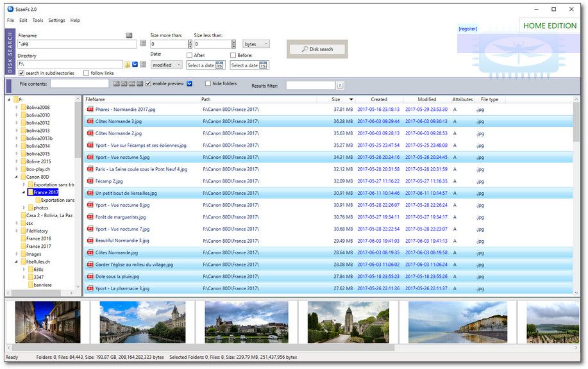Click the folder icon of banniere
Viewport: 588px width, 369px height.
[x=30, y=284]
